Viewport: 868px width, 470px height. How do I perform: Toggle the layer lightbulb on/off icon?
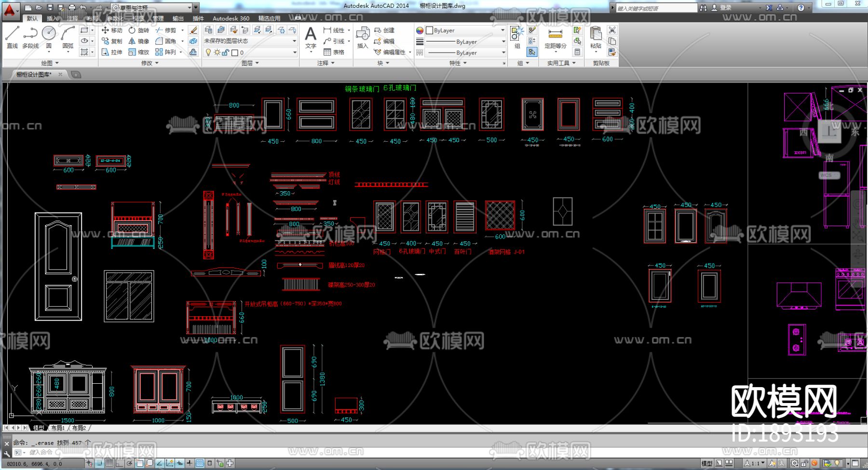click(208, 53)
